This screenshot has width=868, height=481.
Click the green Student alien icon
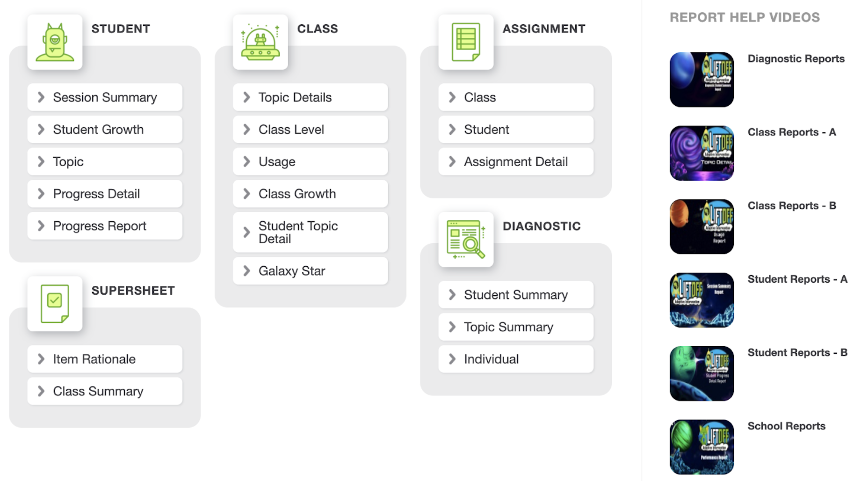55,42
